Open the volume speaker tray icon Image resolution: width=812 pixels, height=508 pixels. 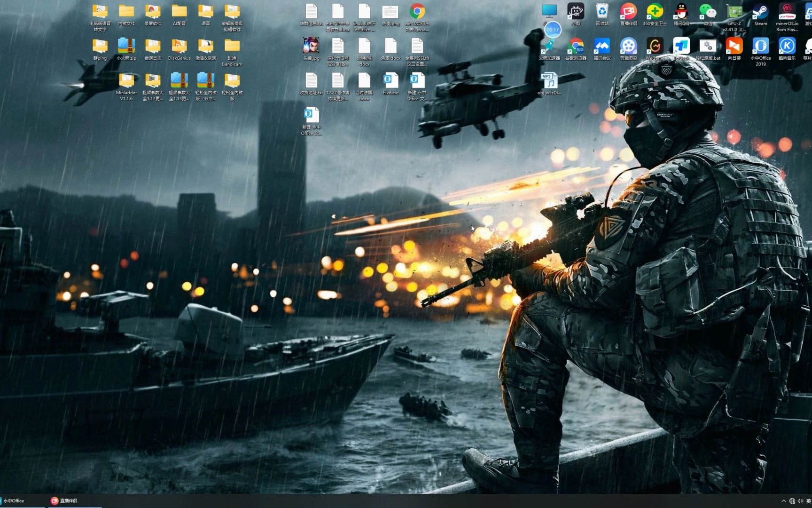(800, 501)
